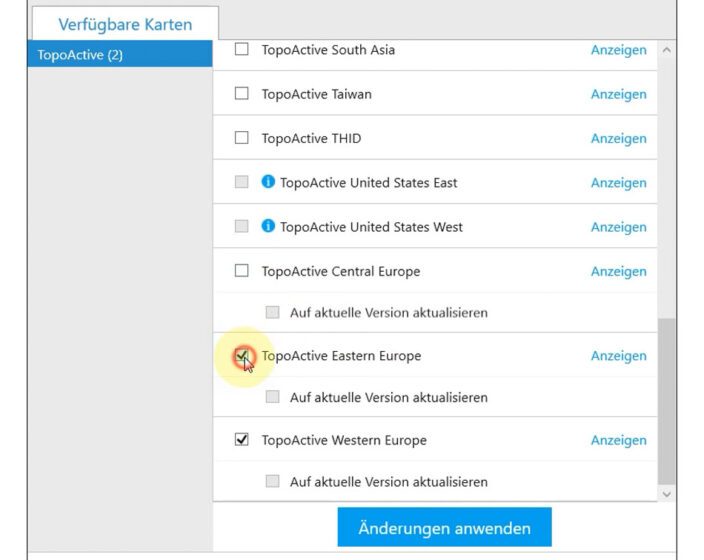Screen dimensions: 704x560
Task: Click Anzeigen for TopoActive Eastern Europe
Action: [x=619, y=356]
